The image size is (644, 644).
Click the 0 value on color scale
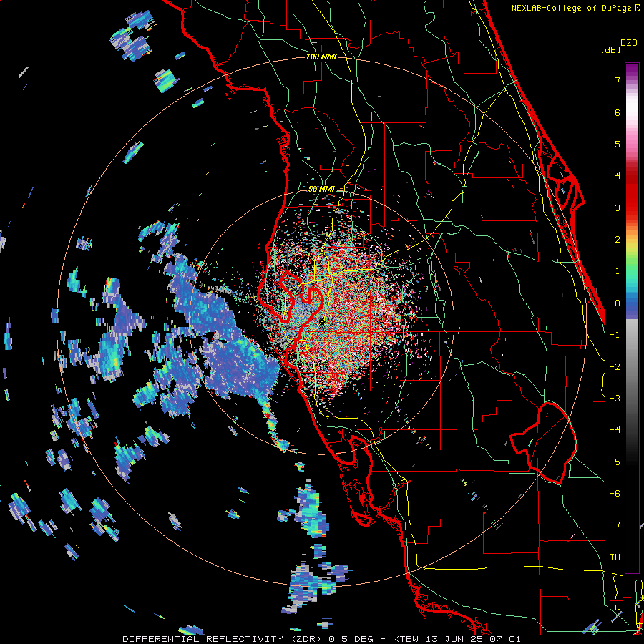(618, 303)
